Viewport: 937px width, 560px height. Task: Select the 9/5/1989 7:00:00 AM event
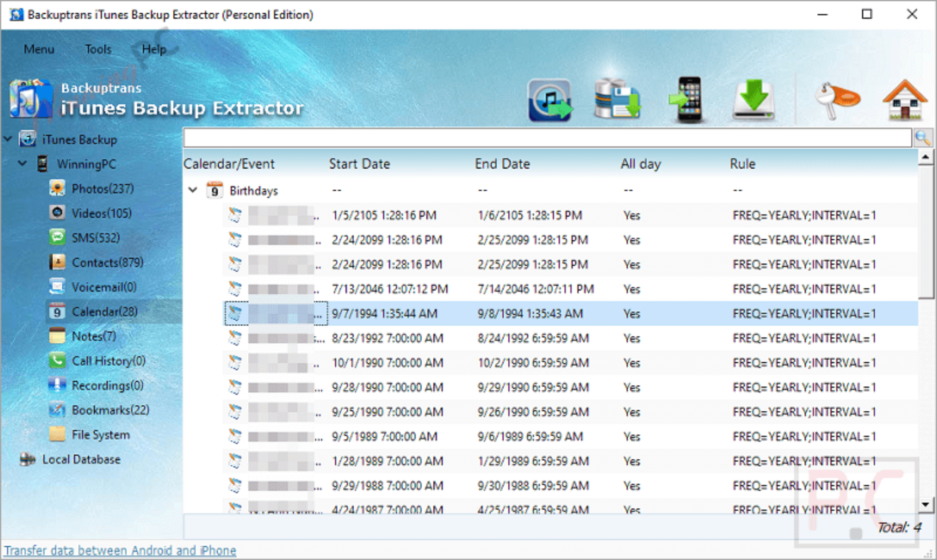click(x=570, y=437)
